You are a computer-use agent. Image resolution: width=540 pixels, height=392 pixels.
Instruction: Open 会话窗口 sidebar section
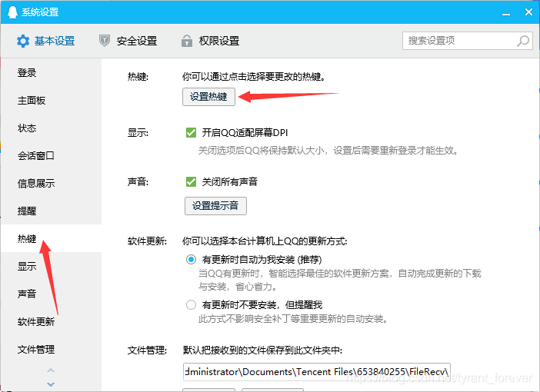click(51, 155)
